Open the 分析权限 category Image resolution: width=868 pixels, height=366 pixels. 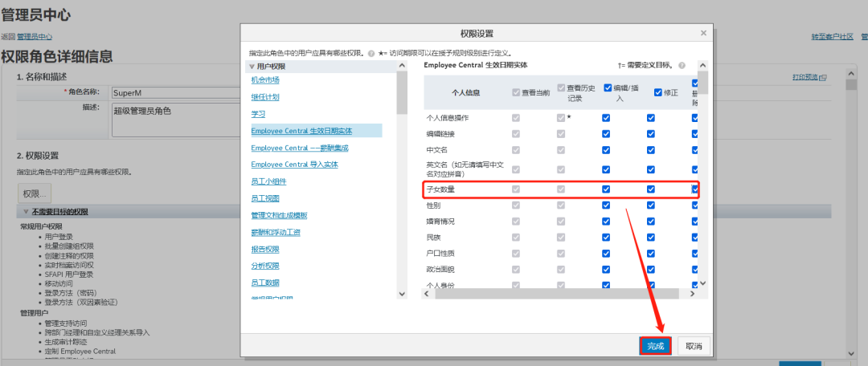point(265,266)
